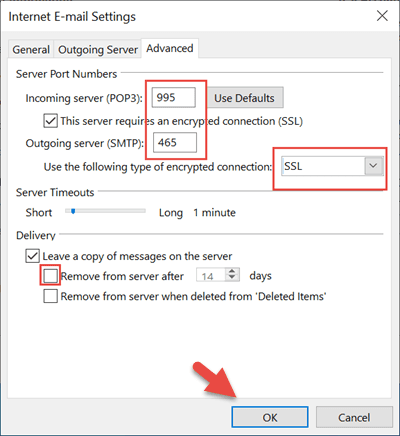Close the Internet E-mail Settings dialog
Screen dimensions: 400x436
(382, 16)
